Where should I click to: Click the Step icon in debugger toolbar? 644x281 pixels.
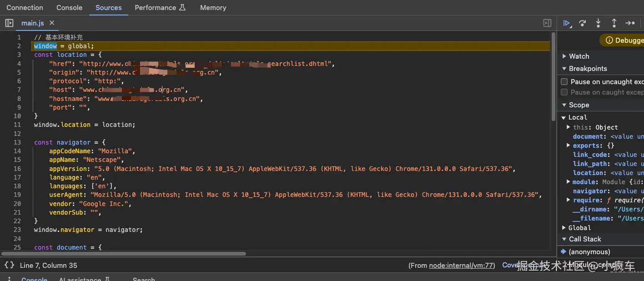click(x=630, y=23)
